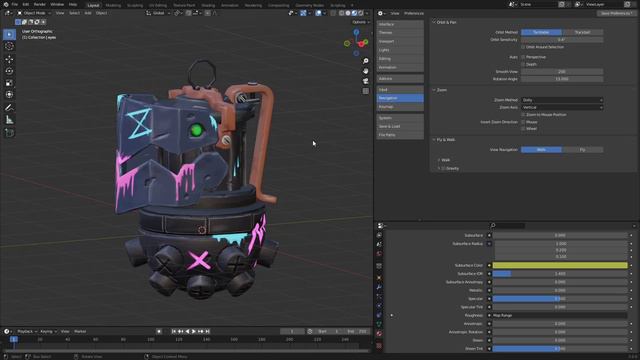Choose the Move tool
640x360 pixels.
[x=9, y=59]
